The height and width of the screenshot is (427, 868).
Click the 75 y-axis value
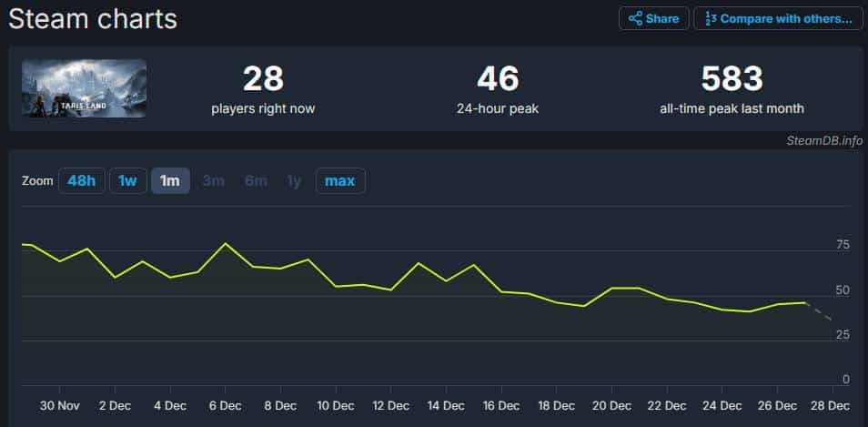coord(843,245)
